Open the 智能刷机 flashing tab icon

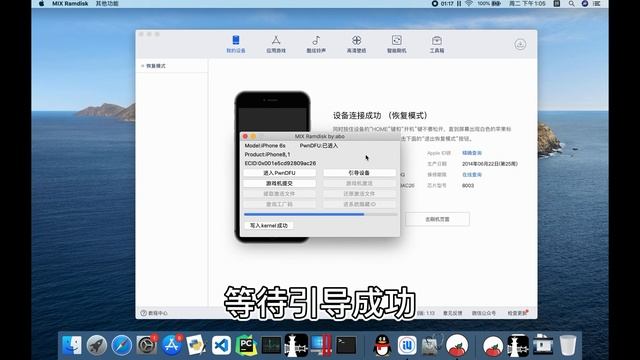(396, 44)
